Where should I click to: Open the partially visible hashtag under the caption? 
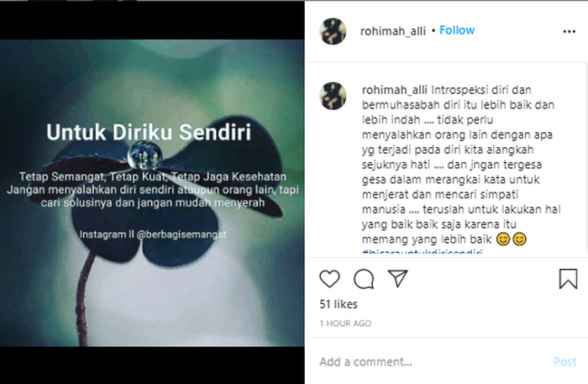pos(423,252)
